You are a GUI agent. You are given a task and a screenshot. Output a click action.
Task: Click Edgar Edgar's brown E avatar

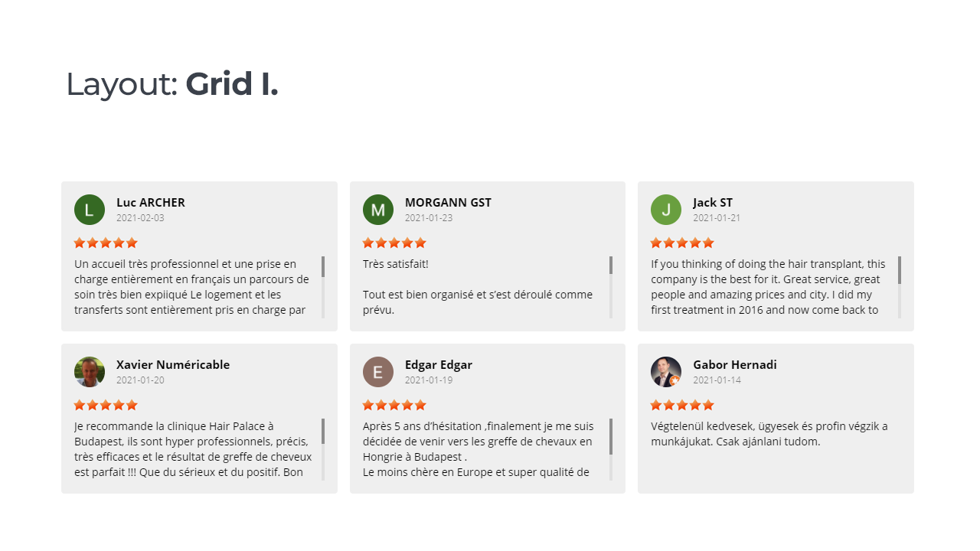378,372
